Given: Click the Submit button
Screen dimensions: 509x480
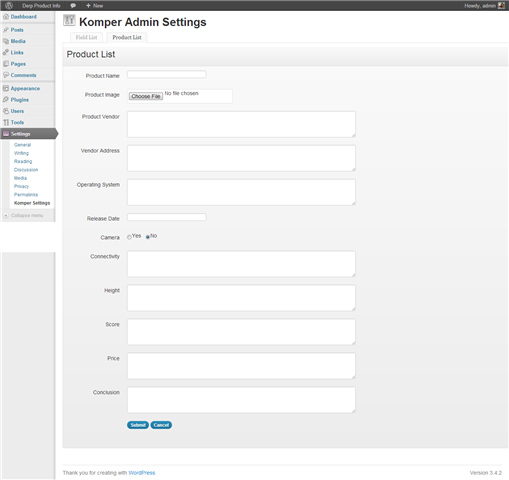Looking at the screenshot, I should (138, 425).
